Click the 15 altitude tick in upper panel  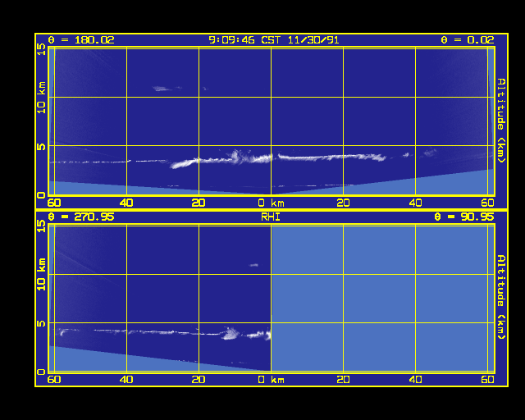(x=41, y=49)
